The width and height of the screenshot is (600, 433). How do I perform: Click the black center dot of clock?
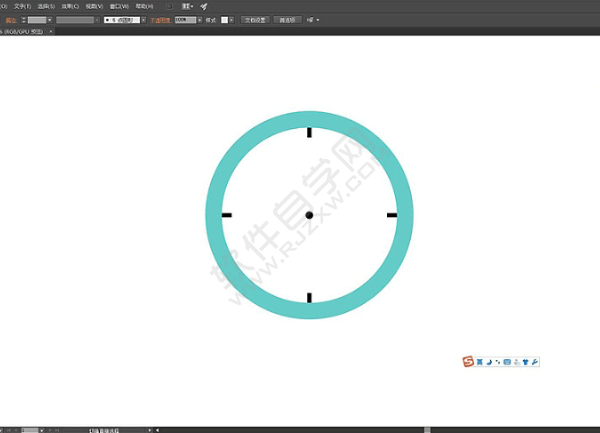(x=309, y=215)
